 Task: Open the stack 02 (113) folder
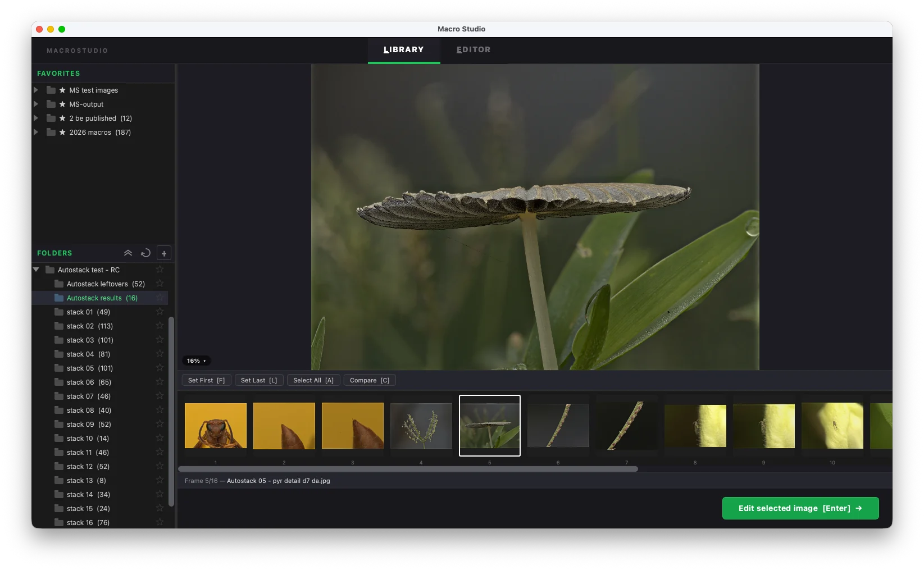100,326
